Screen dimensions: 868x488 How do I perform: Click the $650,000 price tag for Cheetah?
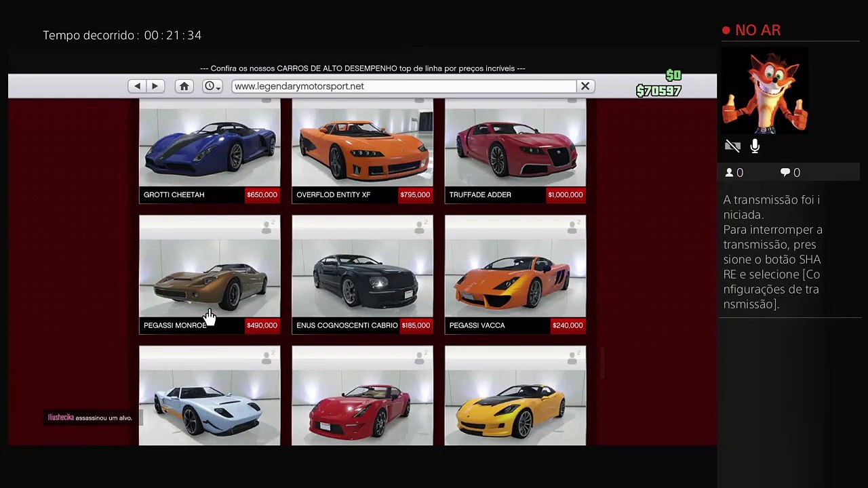(x=262, y=195)
